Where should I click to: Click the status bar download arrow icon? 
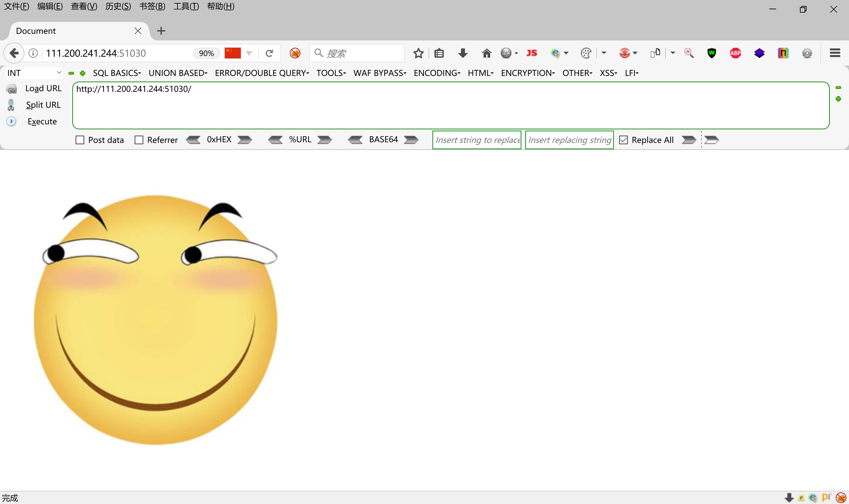(x=789, y=498)
